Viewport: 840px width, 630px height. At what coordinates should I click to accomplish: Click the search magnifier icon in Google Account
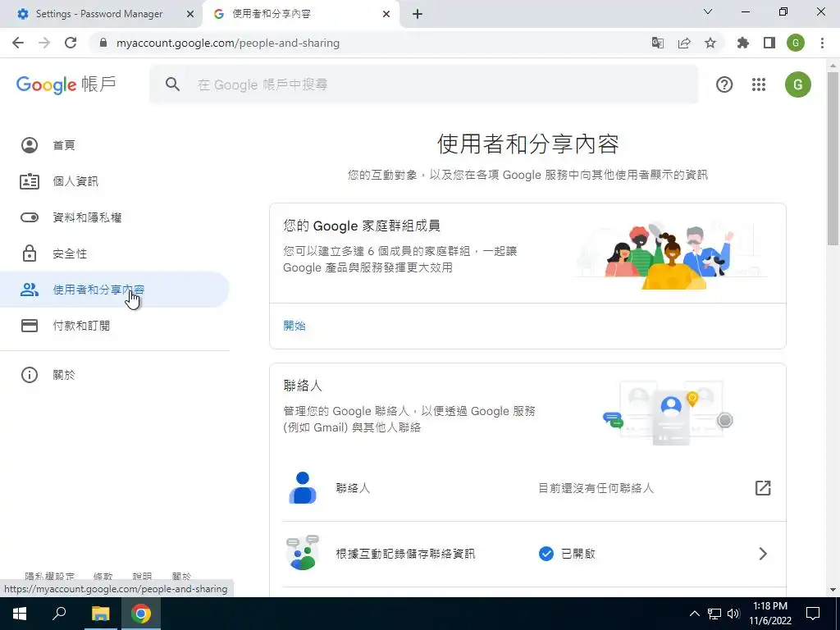[x=172, y=84]
